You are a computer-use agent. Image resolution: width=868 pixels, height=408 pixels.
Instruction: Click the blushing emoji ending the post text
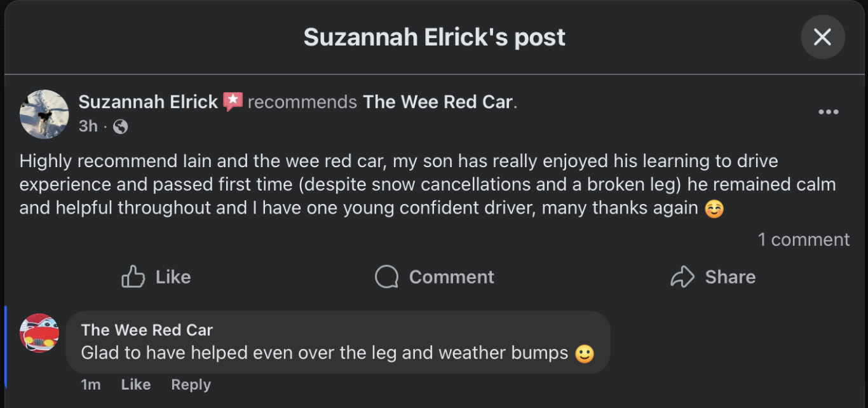[714, 209]
